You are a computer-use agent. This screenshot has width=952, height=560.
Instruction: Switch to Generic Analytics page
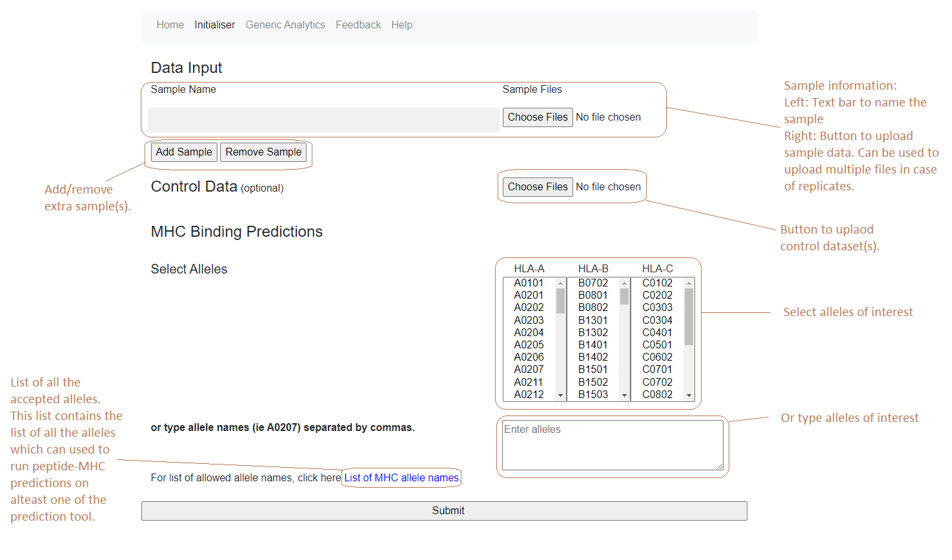[285, 25]
